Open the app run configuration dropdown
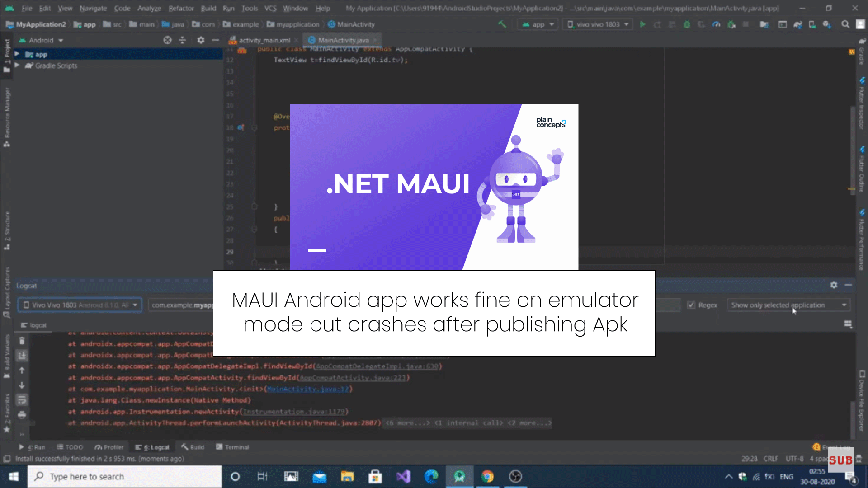This screenshot has height=488, width=868. [x=538, y=24]
